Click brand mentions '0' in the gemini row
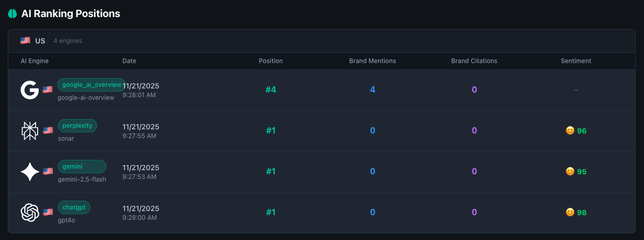644x240 pixels. click(372, 172)
